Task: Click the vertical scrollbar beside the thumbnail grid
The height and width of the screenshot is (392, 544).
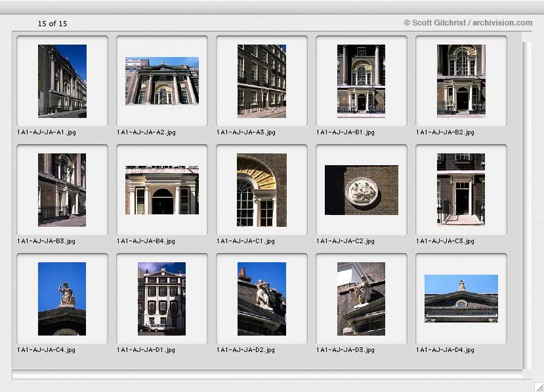Action: [527, 206]
